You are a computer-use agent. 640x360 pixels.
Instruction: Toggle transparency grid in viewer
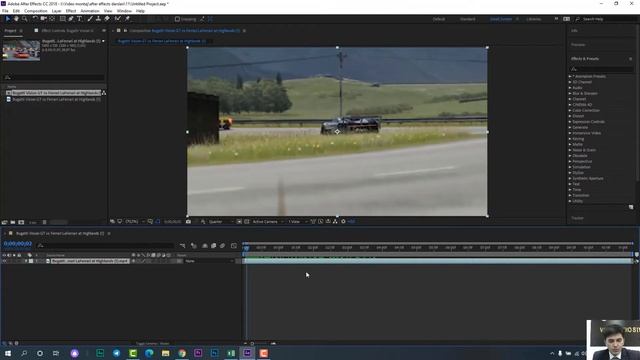[247, 222]
